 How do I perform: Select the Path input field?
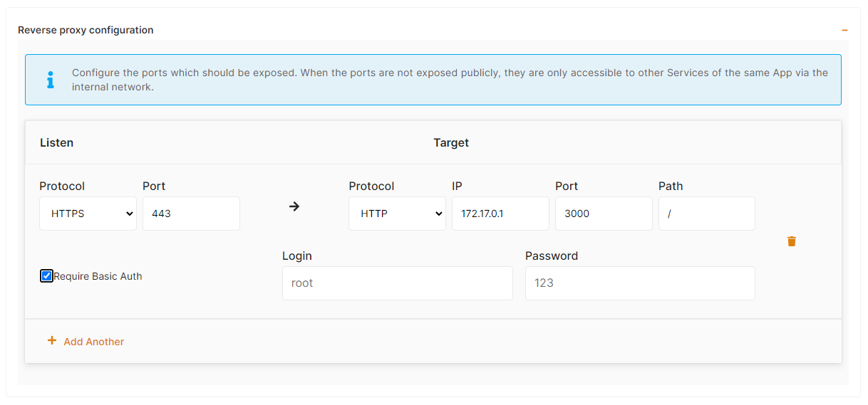pyautogui.click(x=706, y=214)
